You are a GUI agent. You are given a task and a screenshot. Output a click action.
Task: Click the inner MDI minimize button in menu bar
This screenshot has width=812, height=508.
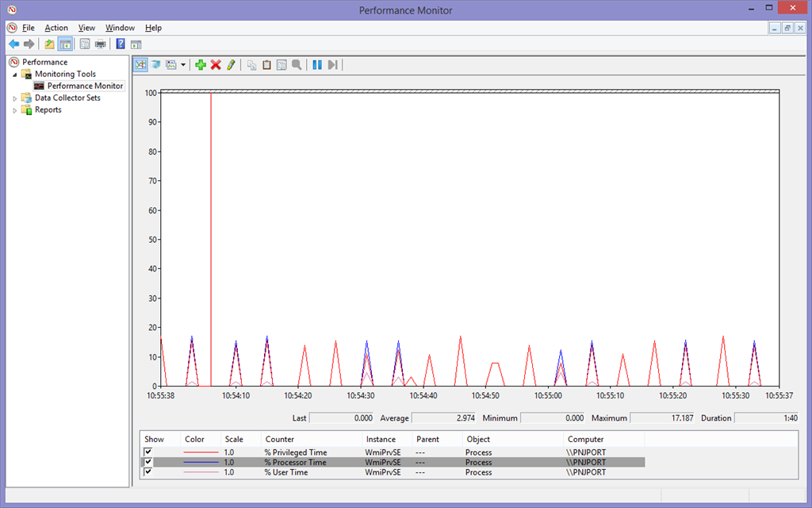775,28
